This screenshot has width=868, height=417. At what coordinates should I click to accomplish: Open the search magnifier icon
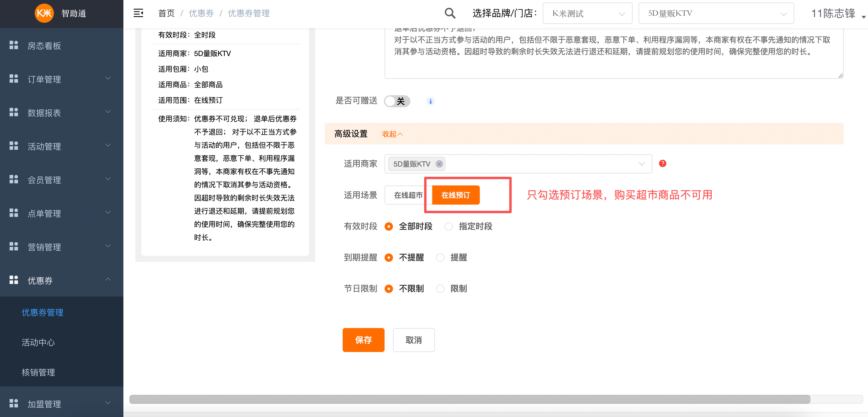(450, 13)
